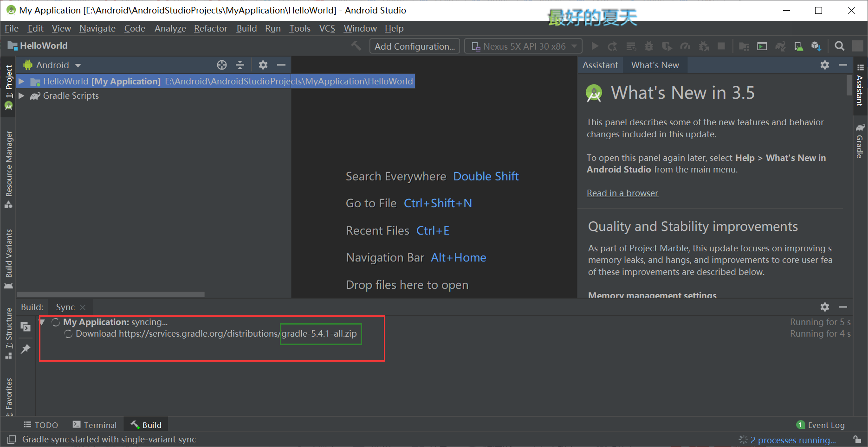Profile the app with the gauge icon

point(685,46)
